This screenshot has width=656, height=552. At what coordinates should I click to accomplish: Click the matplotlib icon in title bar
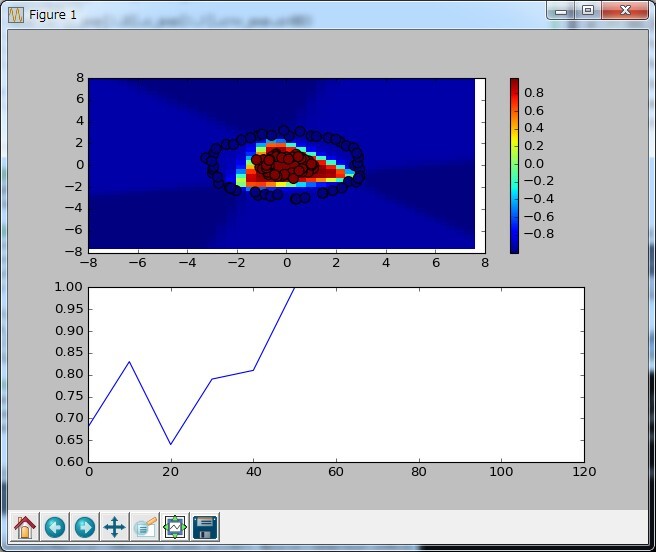tap(16, 15)
